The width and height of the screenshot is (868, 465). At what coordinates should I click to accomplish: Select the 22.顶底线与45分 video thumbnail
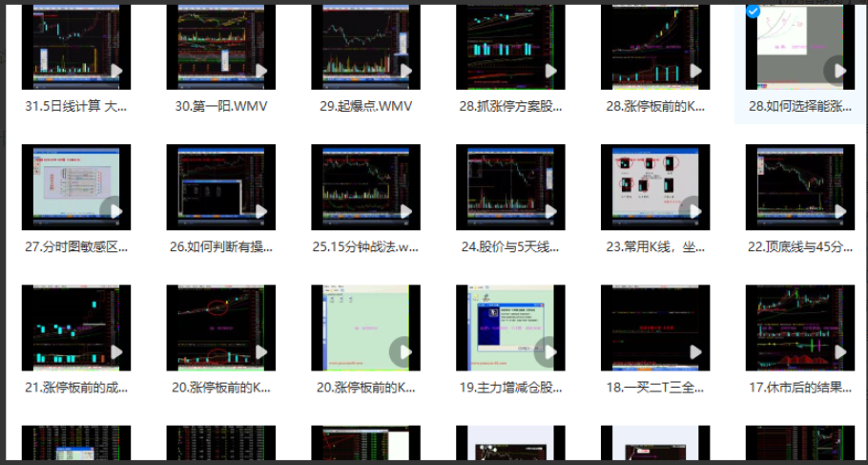coord(799,187)
